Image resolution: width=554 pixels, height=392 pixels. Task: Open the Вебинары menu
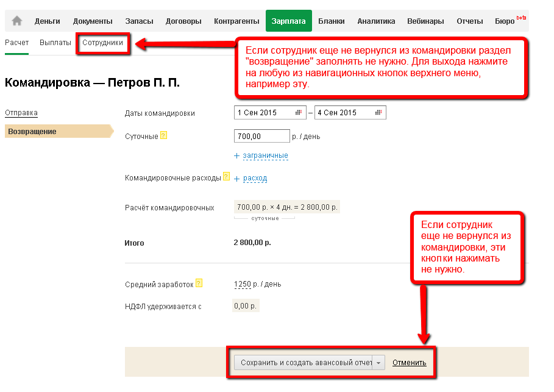(x=425, y=21)
